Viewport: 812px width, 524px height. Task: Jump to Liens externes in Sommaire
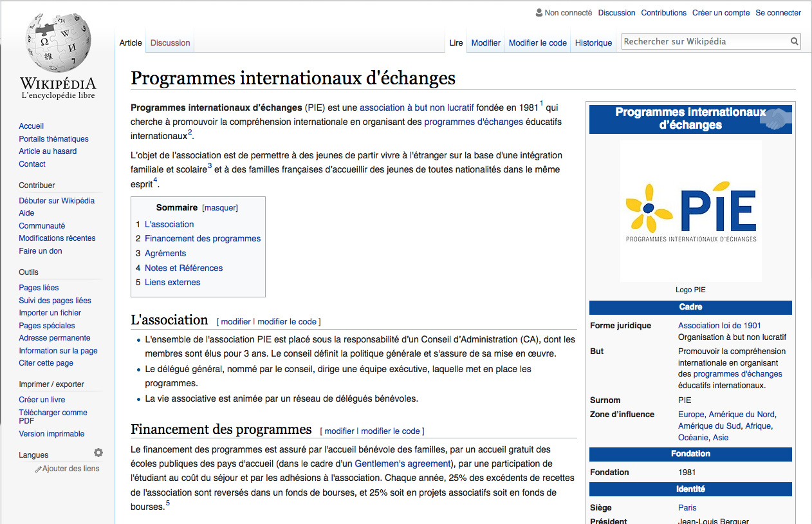tap(172, 282)
